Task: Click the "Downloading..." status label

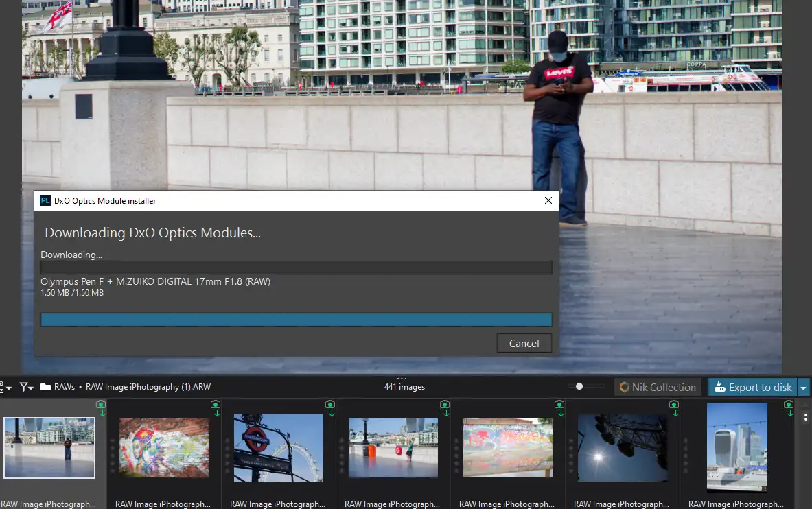Action: (x=71, y=254)
